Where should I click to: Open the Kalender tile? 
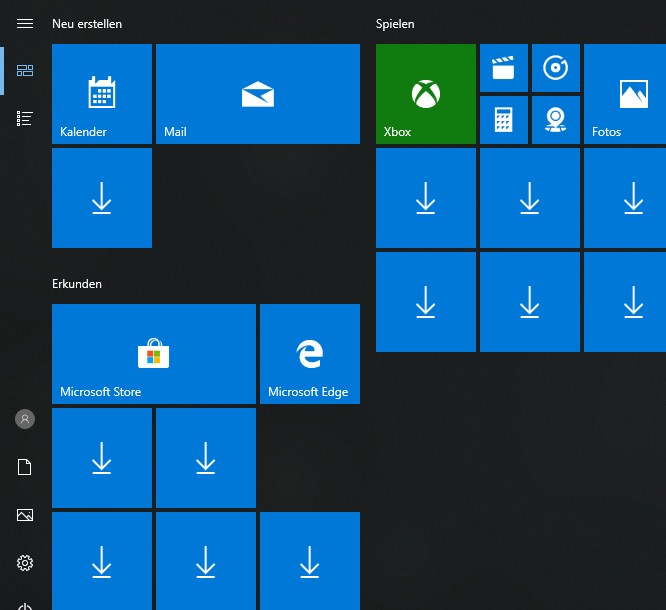102,94
